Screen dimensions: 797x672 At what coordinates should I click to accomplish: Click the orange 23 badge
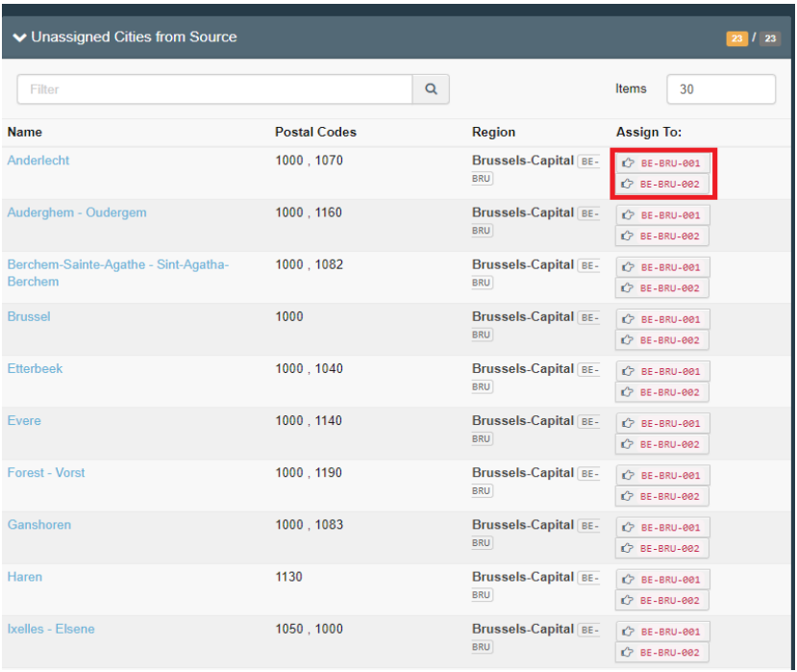736,38
